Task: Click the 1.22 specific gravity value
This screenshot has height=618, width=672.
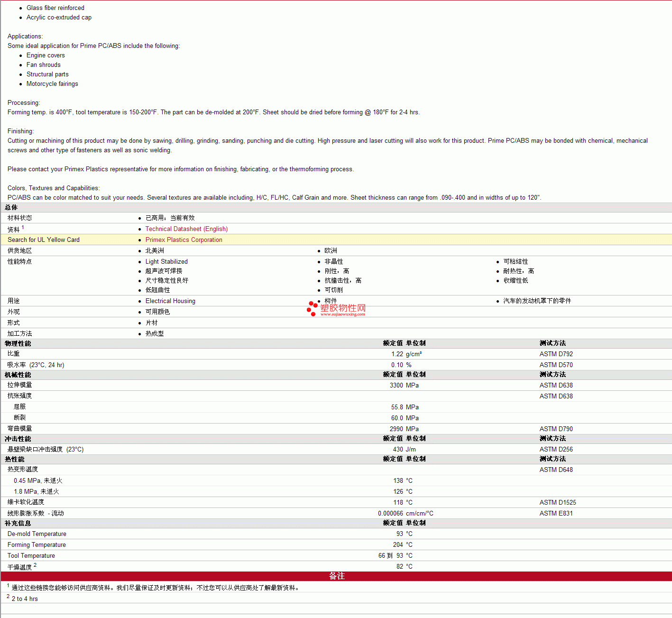Action: 397,354
